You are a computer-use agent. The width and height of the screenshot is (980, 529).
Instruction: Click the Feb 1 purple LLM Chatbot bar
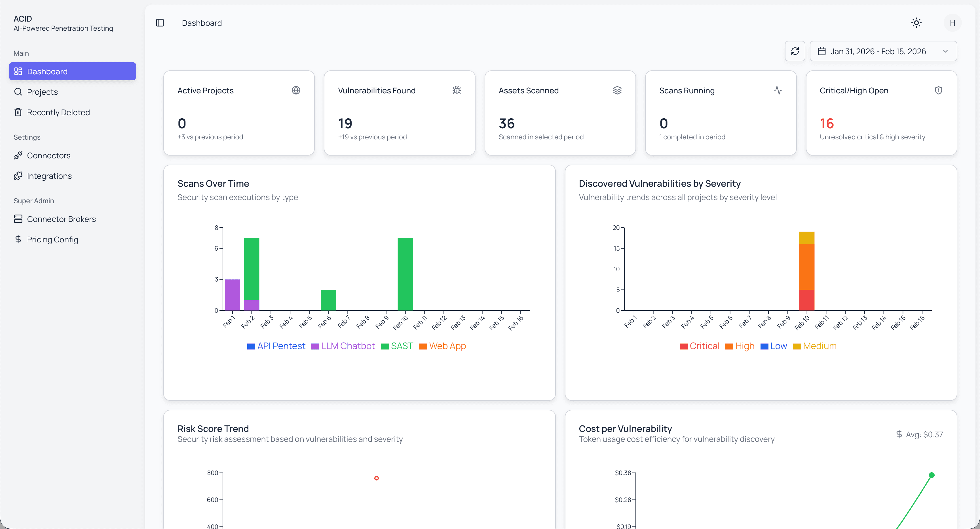tap(233, 295)
